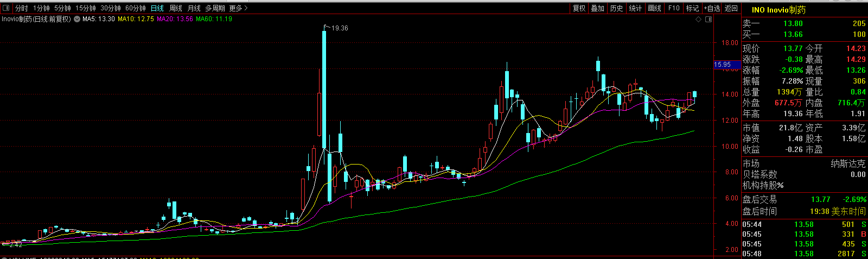Click the 05:45 trade row with 435

805,244
